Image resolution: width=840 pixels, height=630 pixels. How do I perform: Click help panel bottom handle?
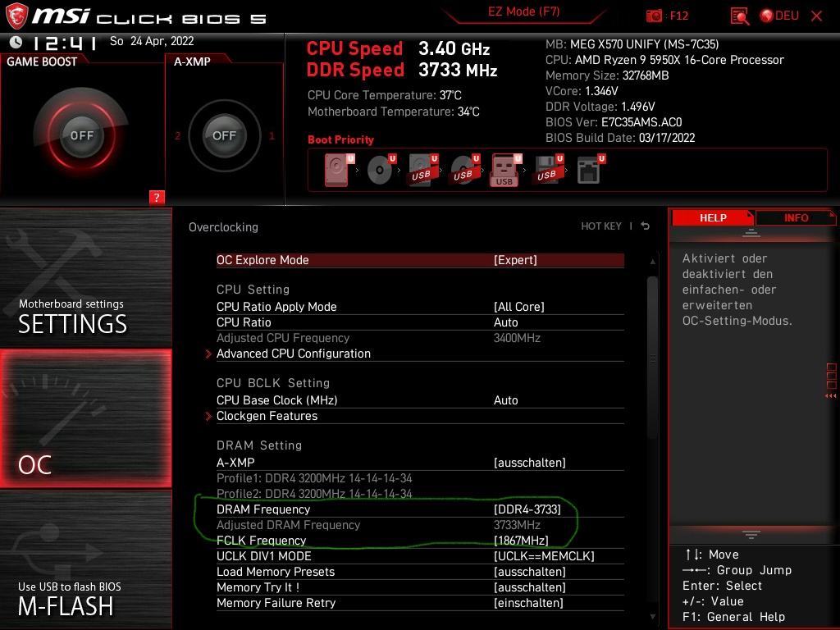(x=751, y=534)
